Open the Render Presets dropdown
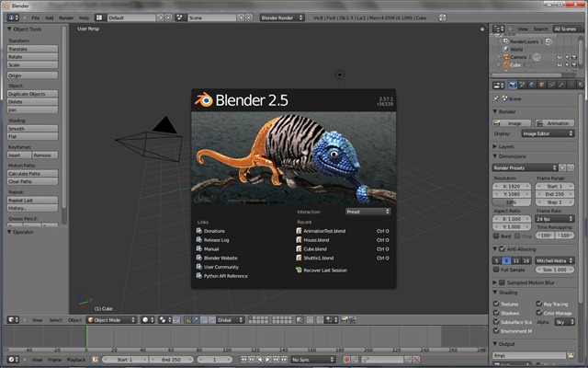The height and width of the screenshot is (368, 588). tap(525, 167)
